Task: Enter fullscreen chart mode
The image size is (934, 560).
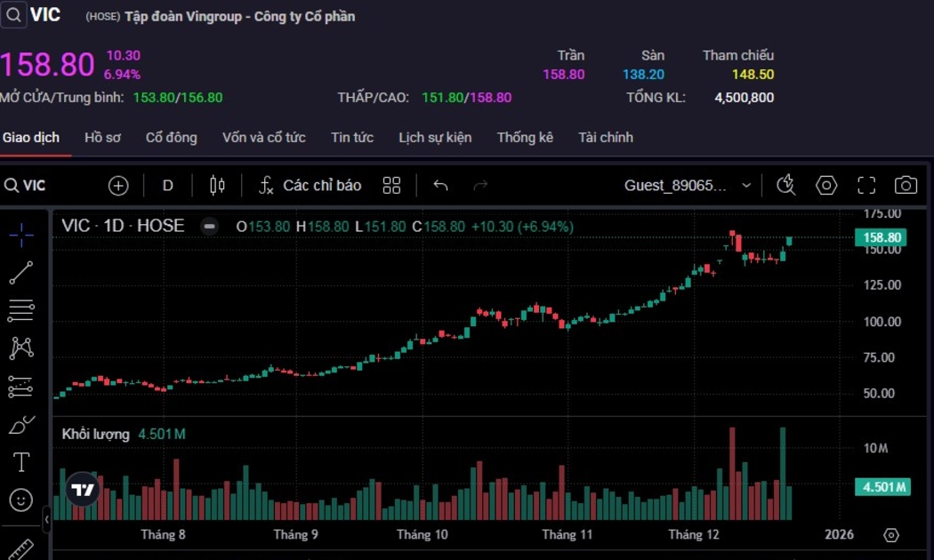Action: pos(866,185)
